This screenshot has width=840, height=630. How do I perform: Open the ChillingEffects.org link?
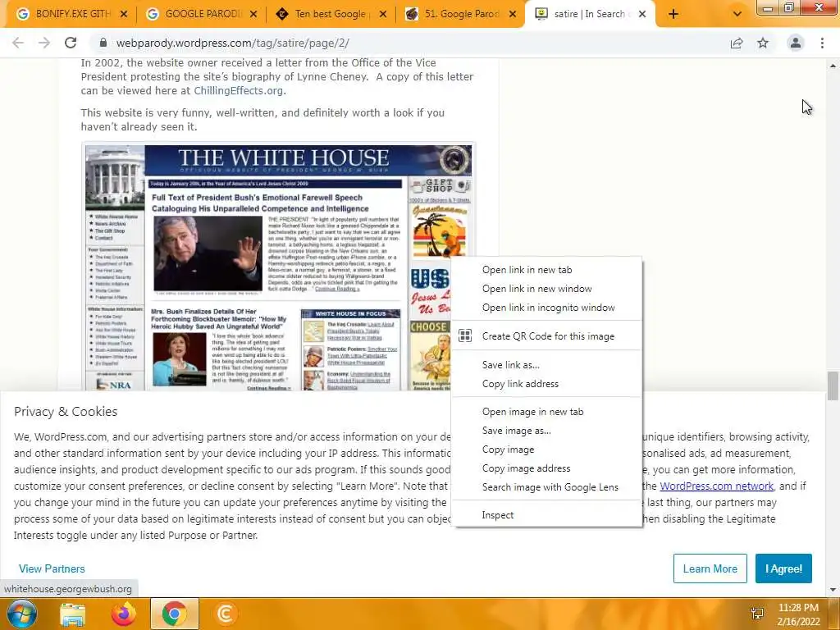pos(239,90)
